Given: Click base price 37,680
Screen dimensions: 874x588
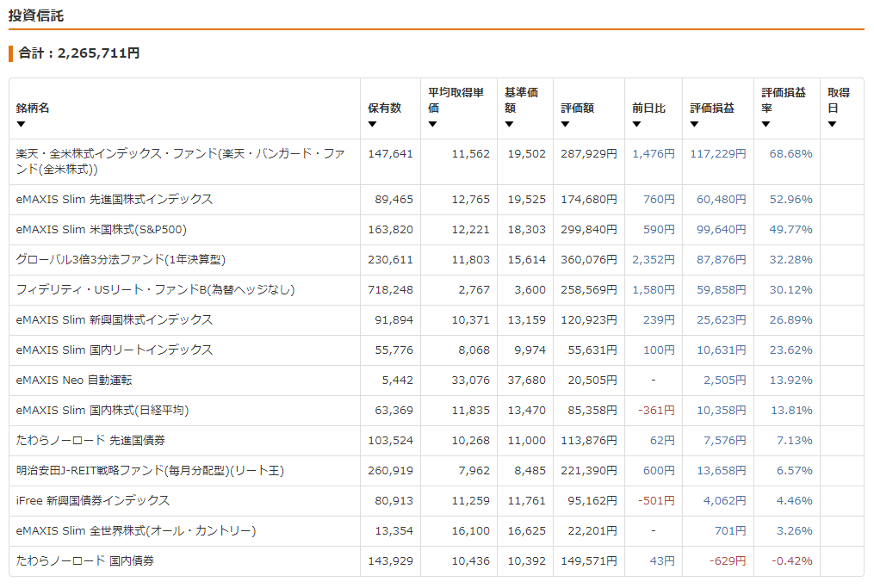Looking at the screenshot, I should (x=527, y=381).
